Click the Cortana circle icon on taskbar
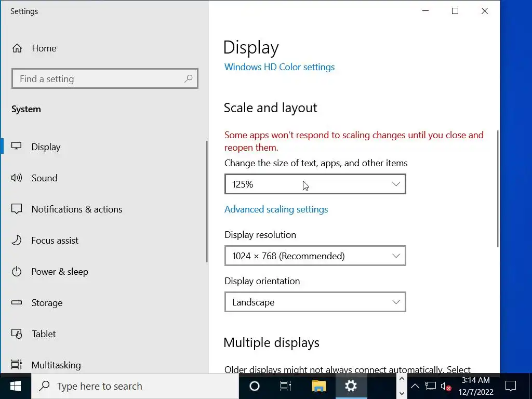The width and height of the screenshot is (532, 399). pos(255,386)
